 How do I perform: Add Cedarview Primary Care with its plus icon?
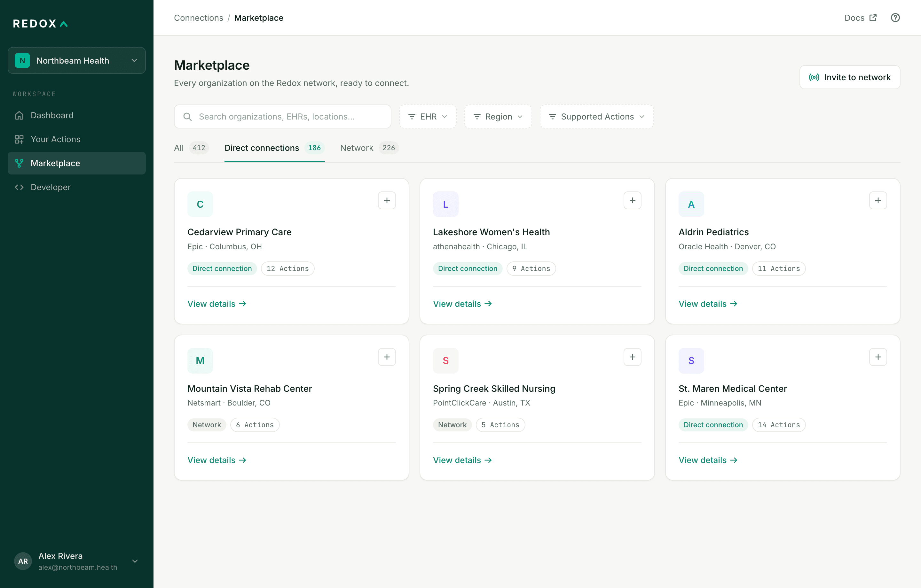387,200
